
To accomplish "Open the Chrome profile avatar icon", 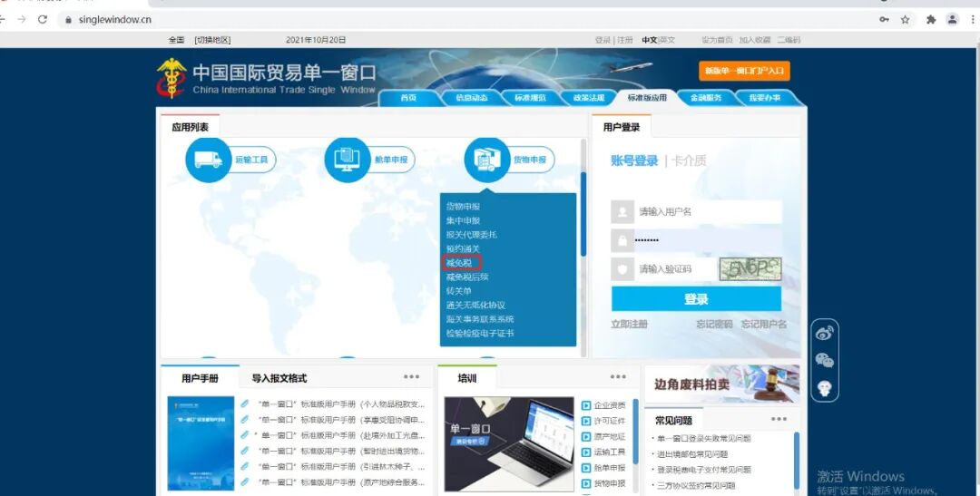I will click(x=952, y=19).
